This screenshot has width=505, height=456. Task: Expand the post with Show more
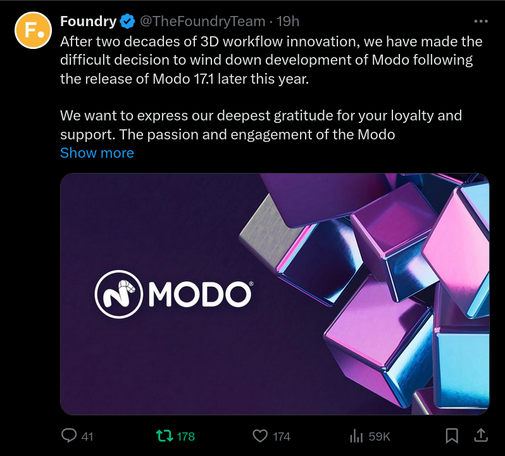[97, 153]
